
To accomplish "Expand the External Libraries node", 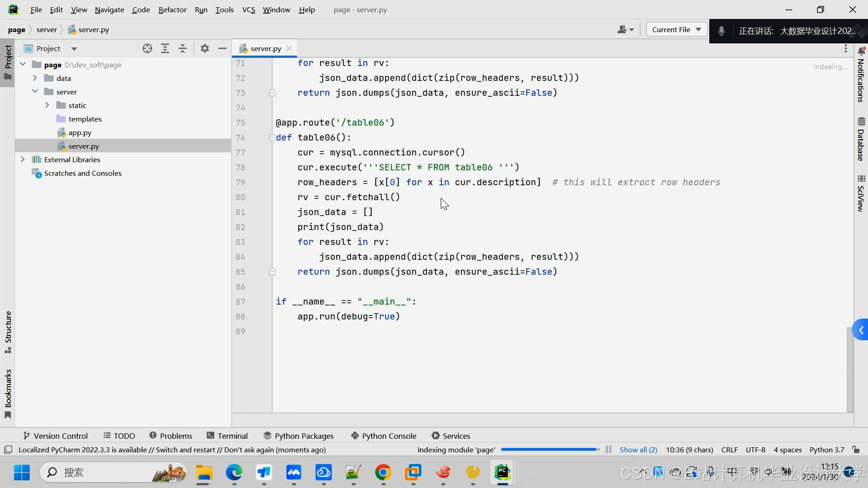I will [x=23, y=160].
